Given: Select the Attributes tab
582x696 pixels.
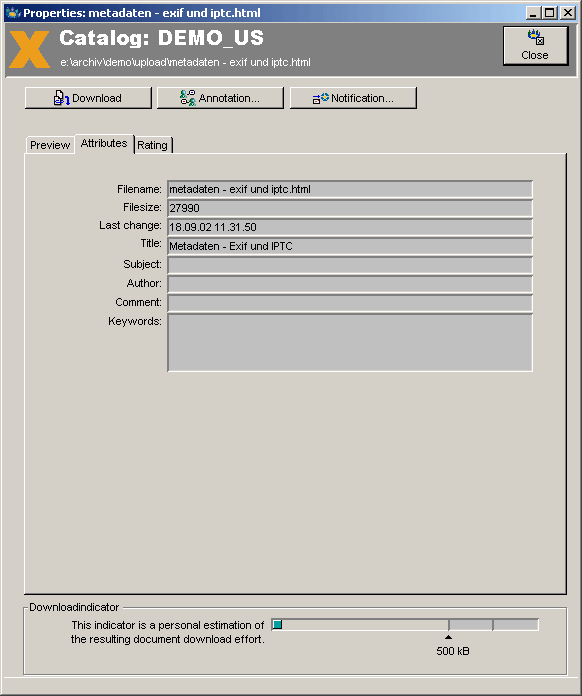Looking at the screenshot, I should tap(104, 143).
